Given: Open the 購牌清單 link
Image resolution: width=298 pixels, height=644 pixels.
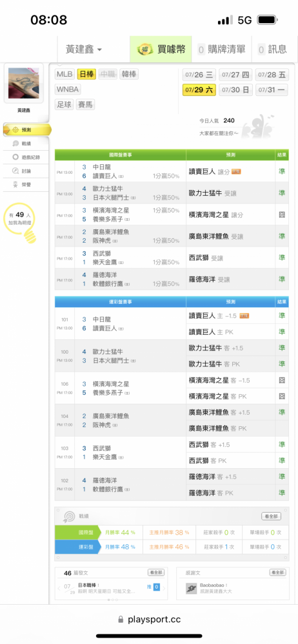Looking at the screenshot, I should pyautogui.click(x=221, y=50).
